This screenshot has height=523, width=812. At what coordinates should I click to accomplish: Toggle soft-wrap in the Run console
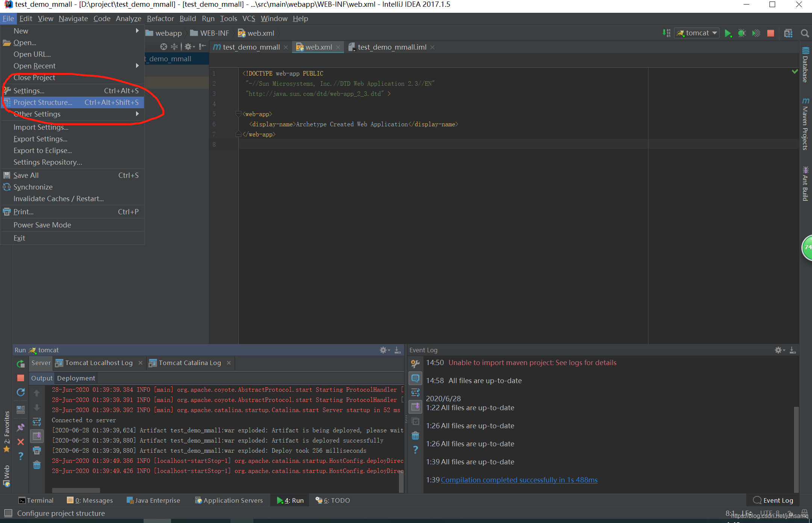point(37,421)
